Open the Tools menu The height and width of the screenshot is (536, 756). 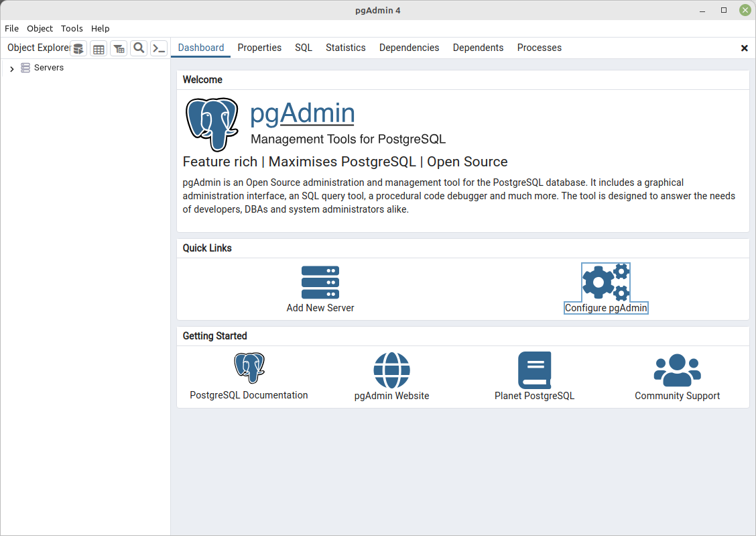(72, 28)
